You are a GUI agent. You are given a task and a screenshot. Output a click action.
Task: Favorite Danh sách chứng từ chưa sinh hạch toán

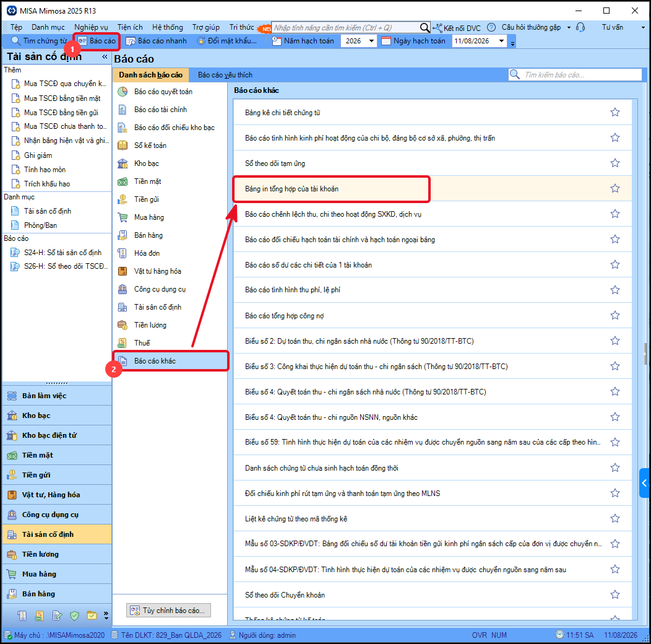click(x=615, y=468)
